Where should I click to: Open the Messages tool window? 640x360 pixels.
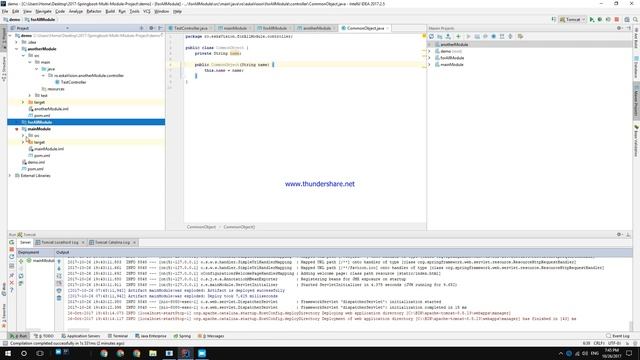click(211, 336)
